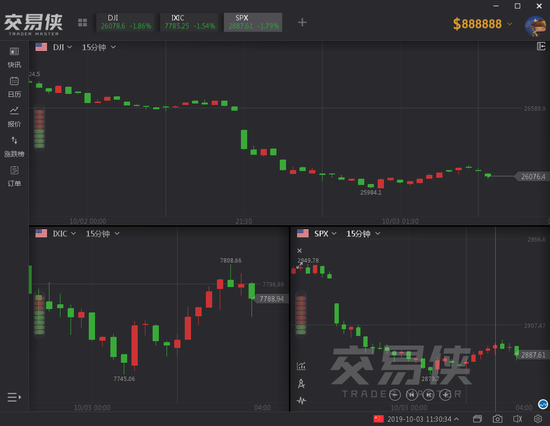Click the blue round wave icon on SPX chart
The image size is (550, 426).
[543, 404]
